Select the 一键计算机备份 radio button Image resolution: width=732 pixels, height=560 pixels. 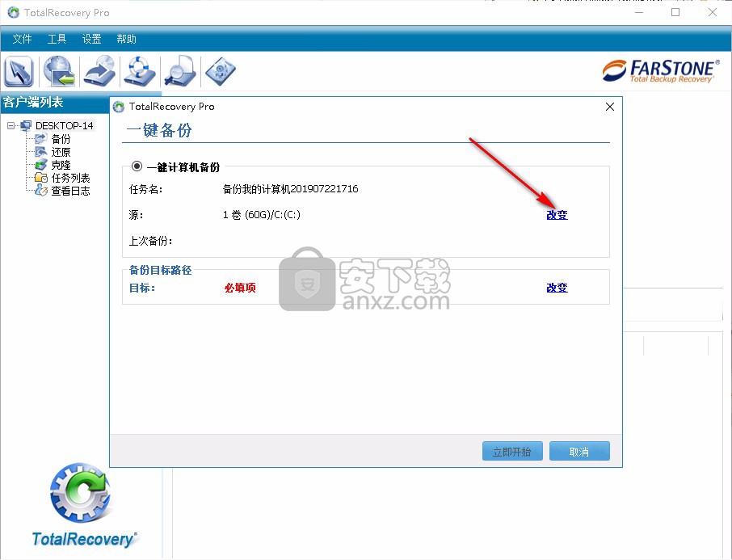pos(137,166)
